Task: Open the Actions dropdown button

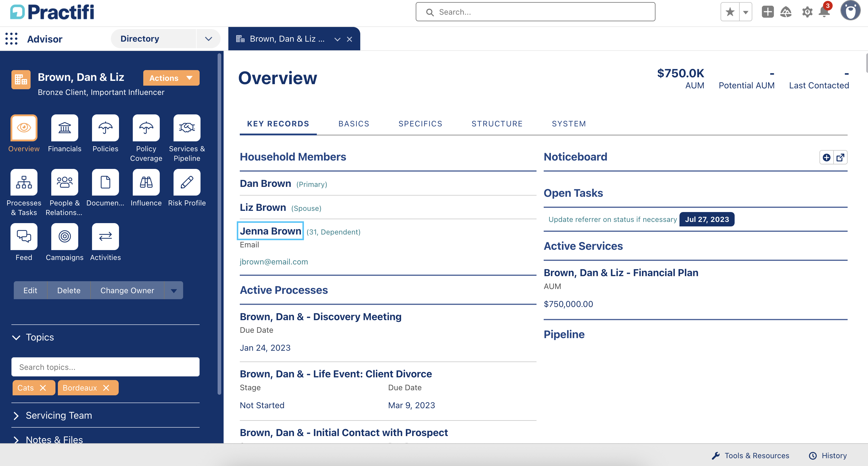Action: [171, 78]
